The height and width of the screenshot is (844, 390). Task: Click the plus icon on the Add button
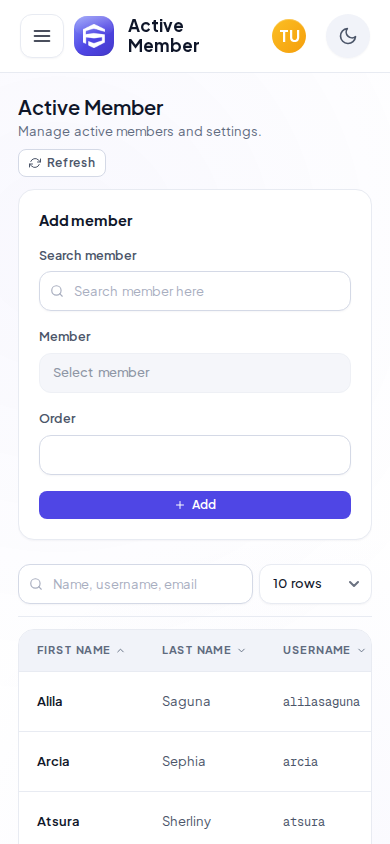pos(180,505)
